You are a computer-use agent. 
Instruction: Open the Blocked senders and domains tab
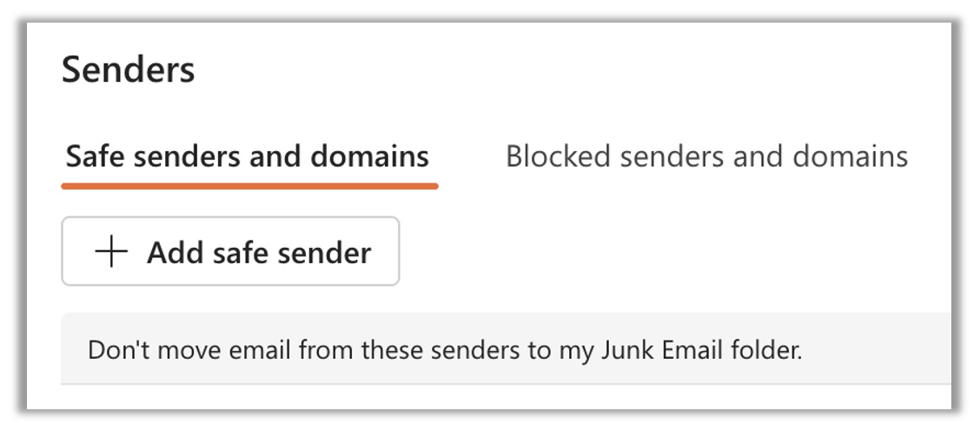coord(706,156)
